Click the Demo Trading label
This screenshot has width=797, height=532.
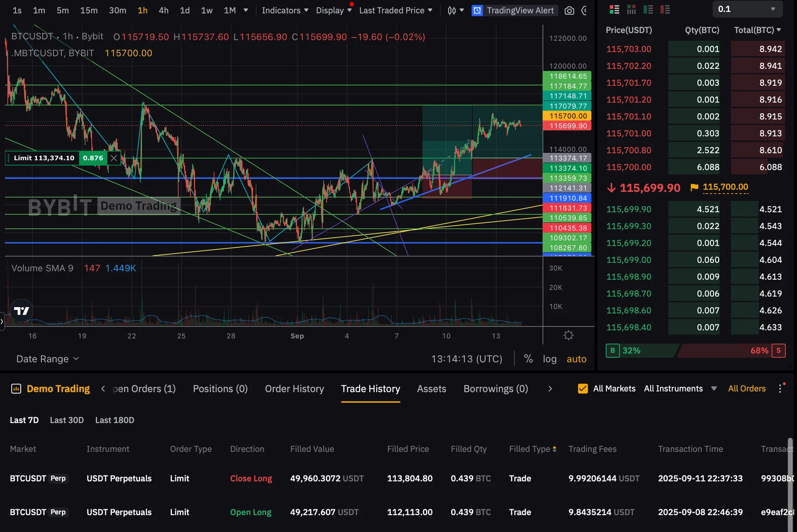tap(58, 389)
